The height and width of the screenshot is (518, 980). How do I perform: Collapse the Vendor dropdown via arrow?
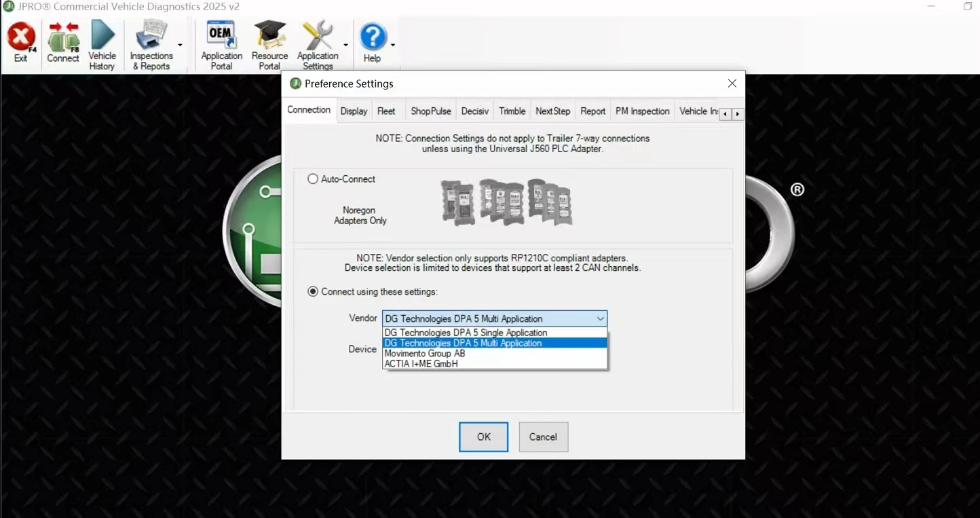(600, 319)
